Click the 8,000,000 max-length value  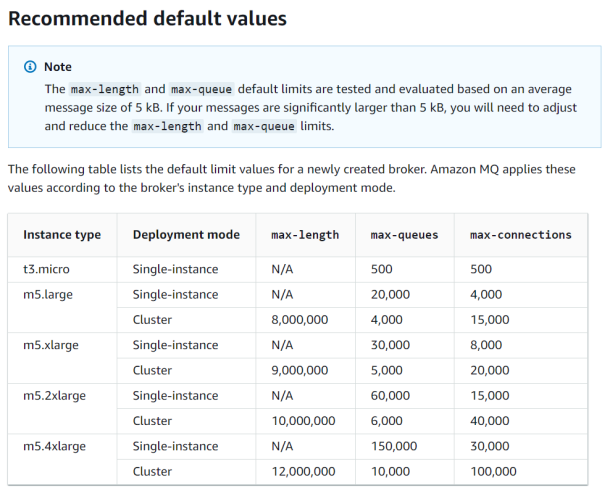[x=300, y=320]
